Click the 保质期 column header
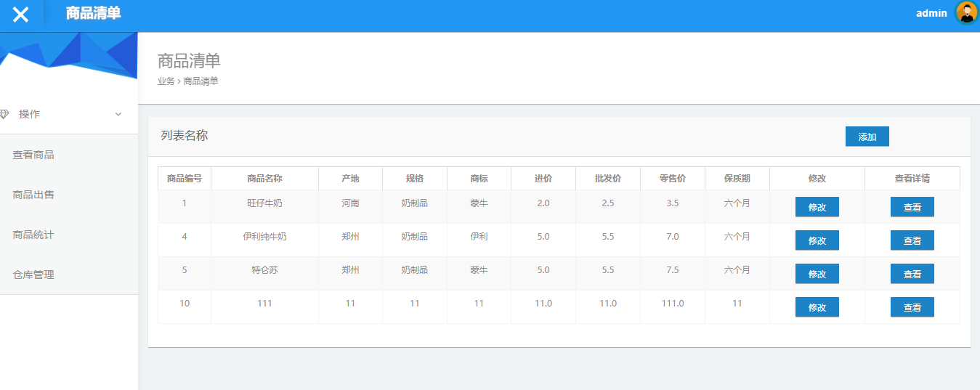 click(x=737, y=179)
